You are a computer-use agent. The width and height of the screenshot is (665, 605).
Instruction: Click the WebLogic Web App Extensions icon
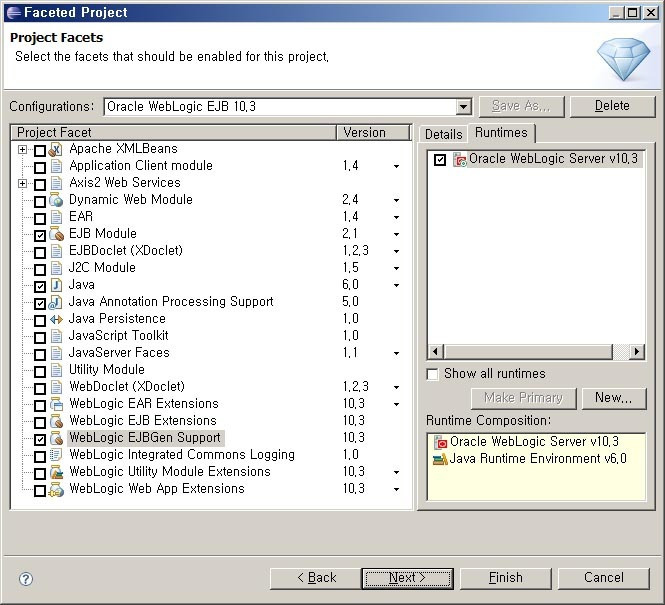(56, 489)
